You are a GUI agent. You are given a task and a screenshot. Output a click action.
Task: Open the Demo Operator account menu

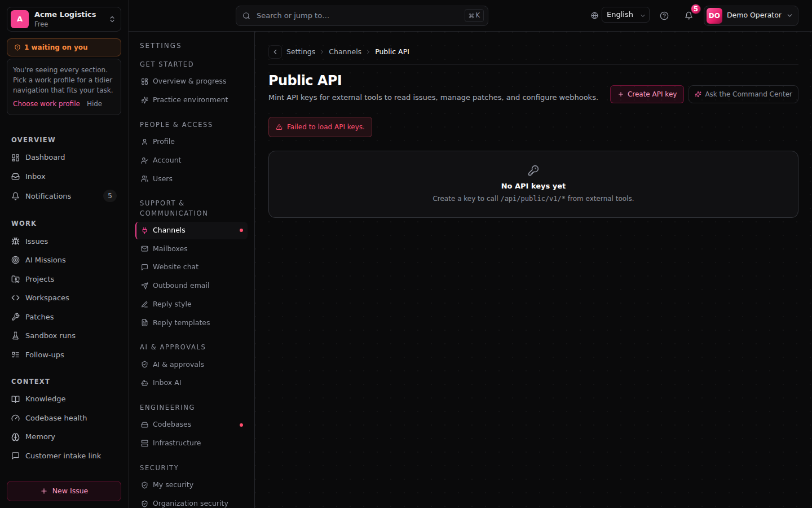click(751, 16)
